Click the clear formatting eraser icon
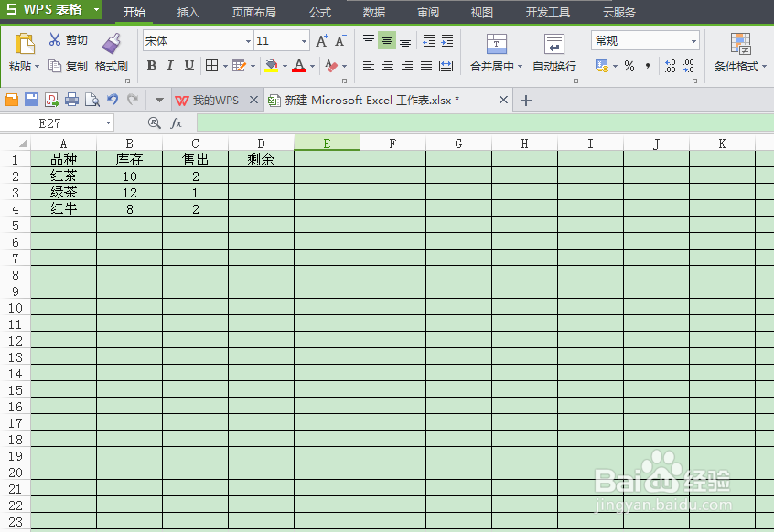This screenshot has width=774, height=532. 331,66
